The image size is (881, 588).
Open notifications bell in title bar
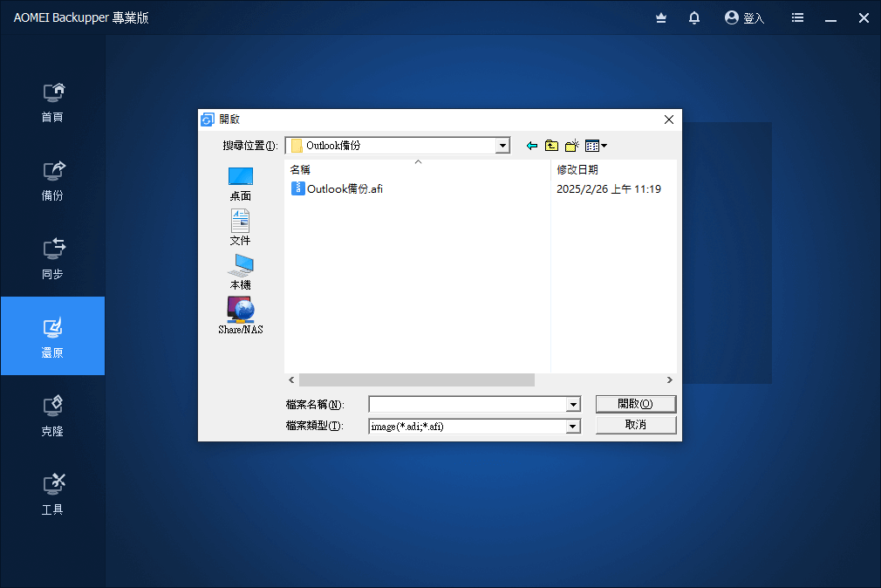[694, 18]
